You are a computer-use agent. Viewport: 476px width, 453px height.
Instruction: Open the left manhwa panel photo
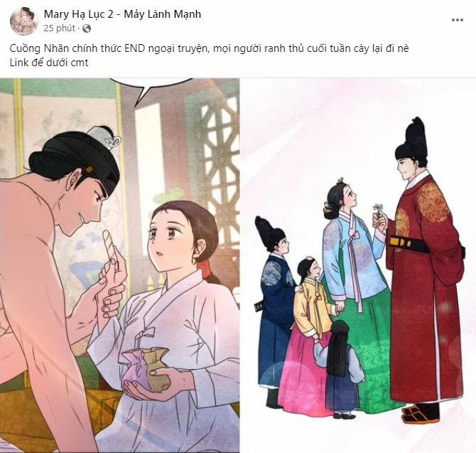pyautogui.click(x=119, y=265)
